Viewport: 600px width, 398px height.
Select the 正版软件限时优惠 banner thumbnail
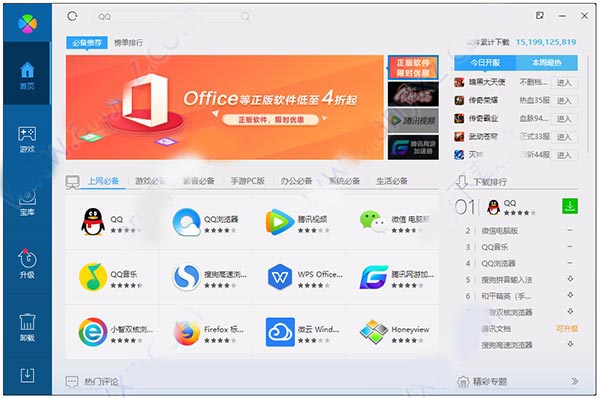tap(413, 67)
